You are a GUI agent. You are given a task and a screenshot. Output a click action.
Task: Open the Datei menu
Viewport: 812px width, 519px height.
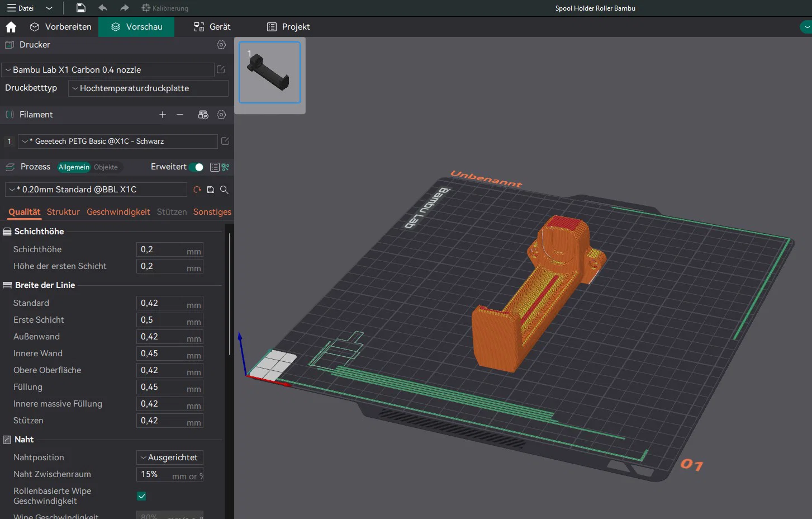(21, 8)
